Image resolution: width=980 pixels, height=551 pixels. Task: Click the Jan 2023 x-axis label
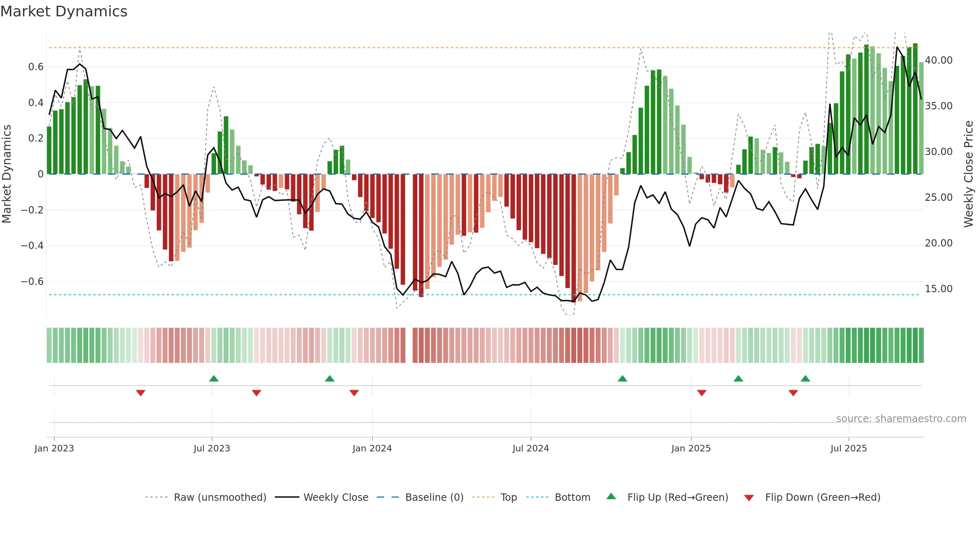click(54, 448)
